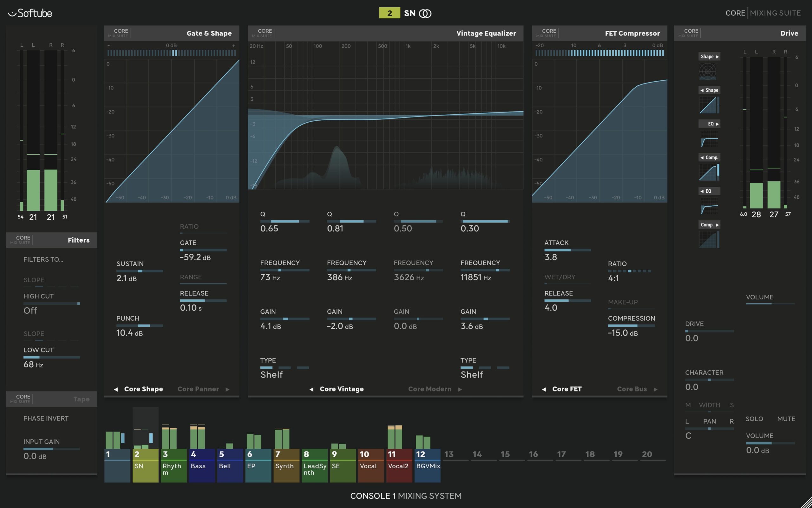Click the right arrow after Core Modern
The height and width of the screenshot is (508, 812).
tap(460, 389)
